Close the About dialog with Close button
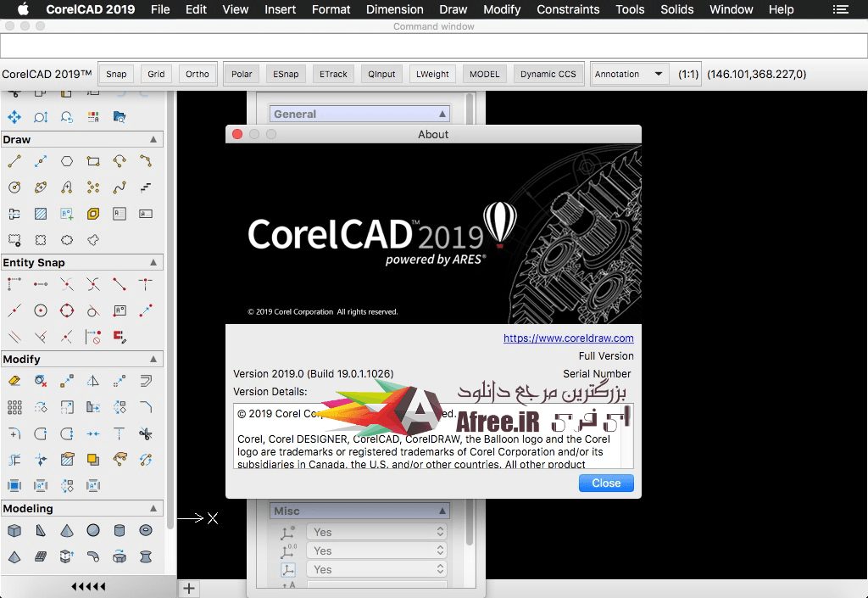This screenshot has height=598, width=868. (x=606, y=483)
